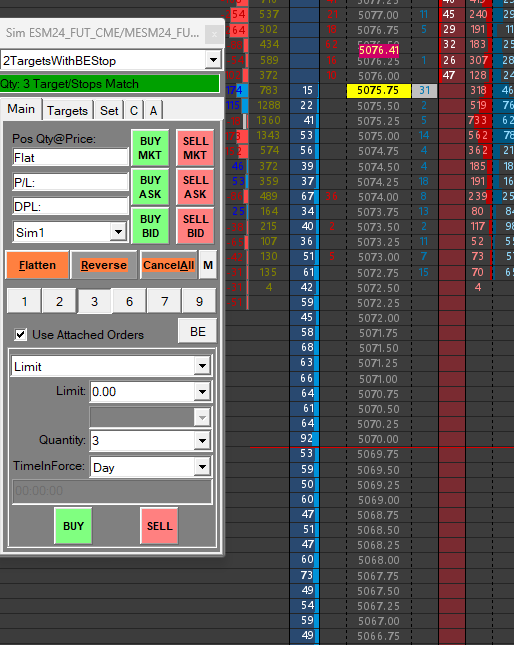The height and width of the screenshot is (645, 514).
Task: Click the SELL BID button
Action: point(195,226)
